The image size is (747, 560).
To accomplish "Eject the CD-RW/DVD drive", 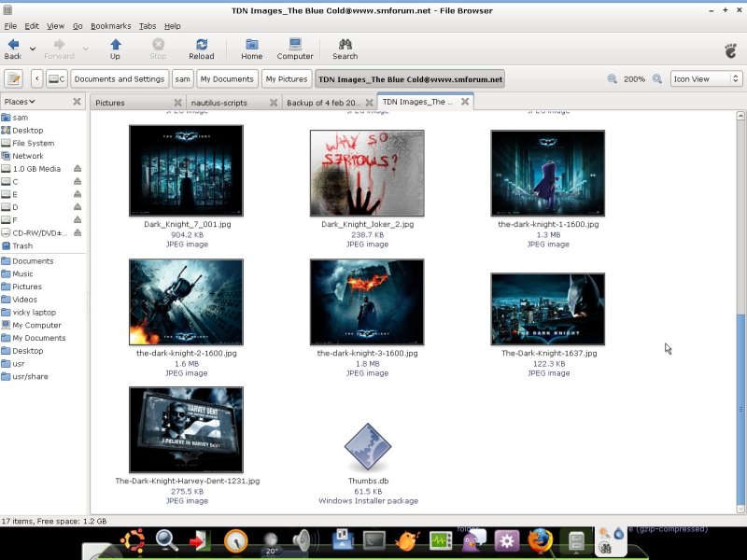I will (x=78, y=232).
